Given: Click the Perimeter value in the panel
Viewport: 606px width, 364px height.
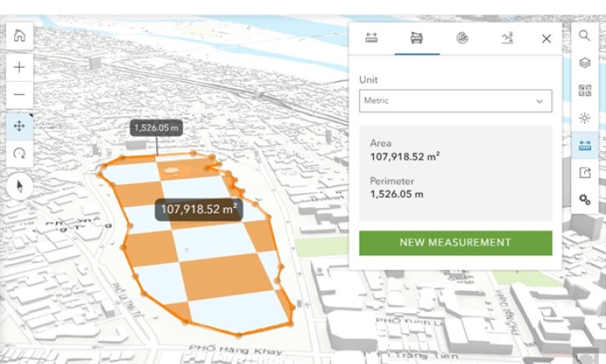Looking at the screenshot, I should [x=396, y=194].
